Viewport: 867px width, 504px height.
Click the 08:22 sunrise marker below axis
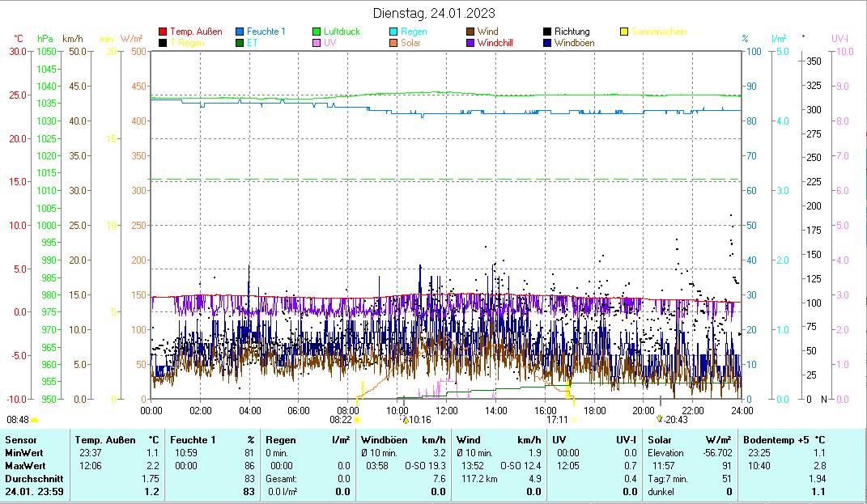(341, 420)
